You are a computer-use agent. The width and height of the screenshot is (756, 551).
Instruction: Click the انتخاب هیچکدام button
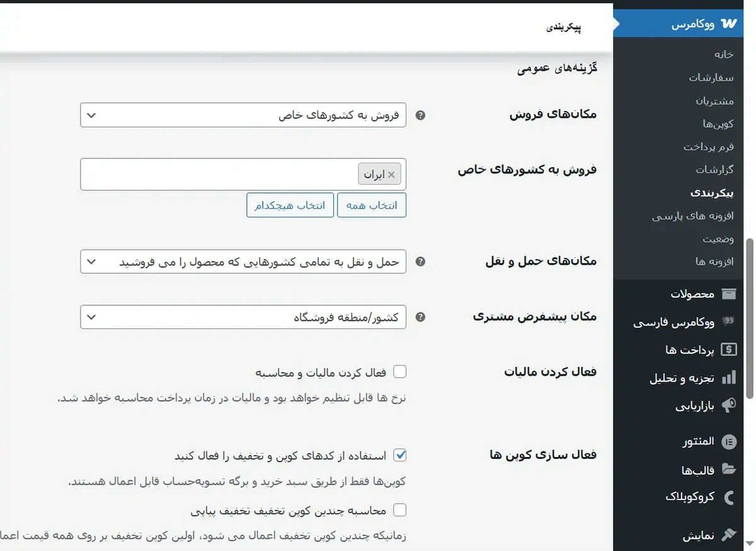point(290,206)
